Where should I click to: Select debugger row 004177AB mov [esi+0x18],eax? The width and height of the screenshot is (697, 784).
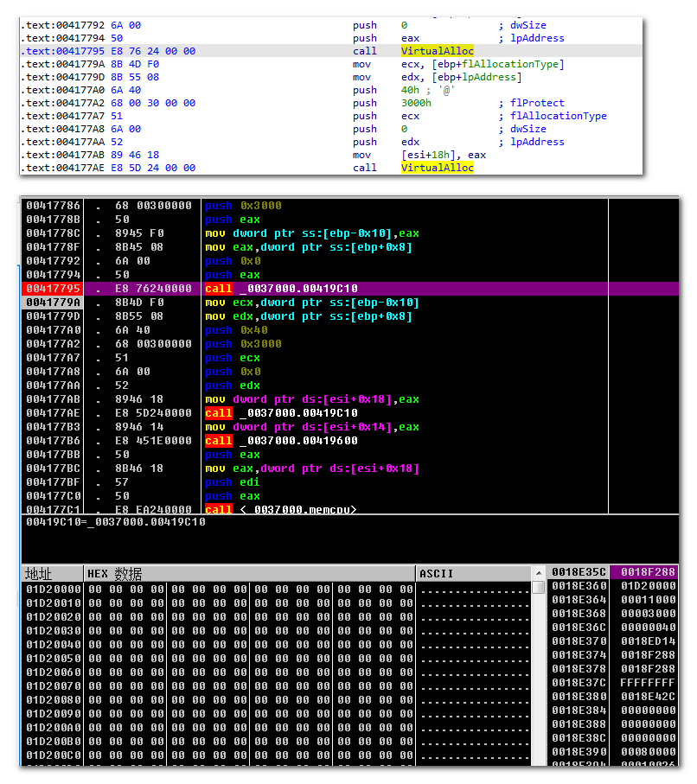pyautogui.click(x=349, y=399)
